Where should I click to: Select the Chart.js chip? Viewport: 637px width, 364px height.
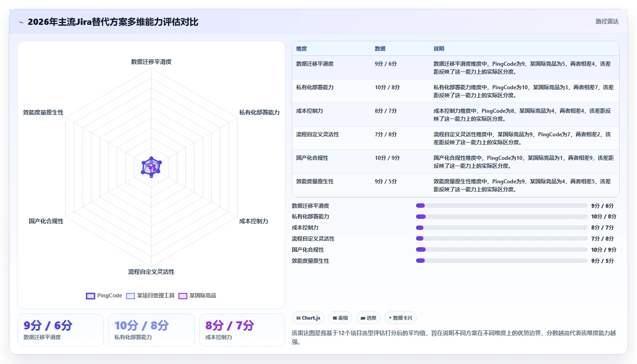pyautogui.click(x=308, y=318)
